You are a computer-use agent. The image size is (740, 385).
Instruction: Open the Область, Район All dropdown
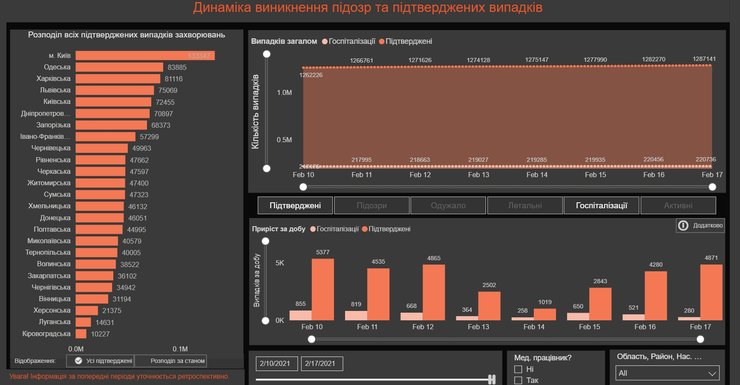tap(667, 373)
